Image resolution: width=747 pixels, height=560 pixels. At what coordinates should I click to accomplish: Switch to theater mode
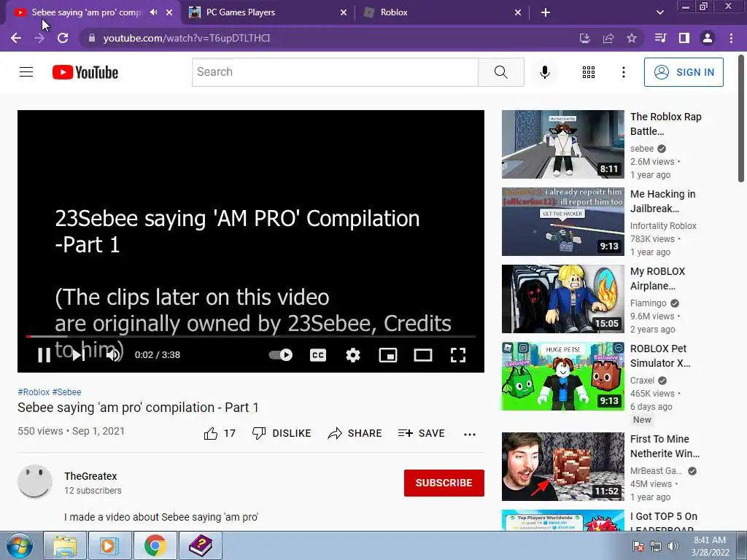pyautogui.click(x=423, y=355)
